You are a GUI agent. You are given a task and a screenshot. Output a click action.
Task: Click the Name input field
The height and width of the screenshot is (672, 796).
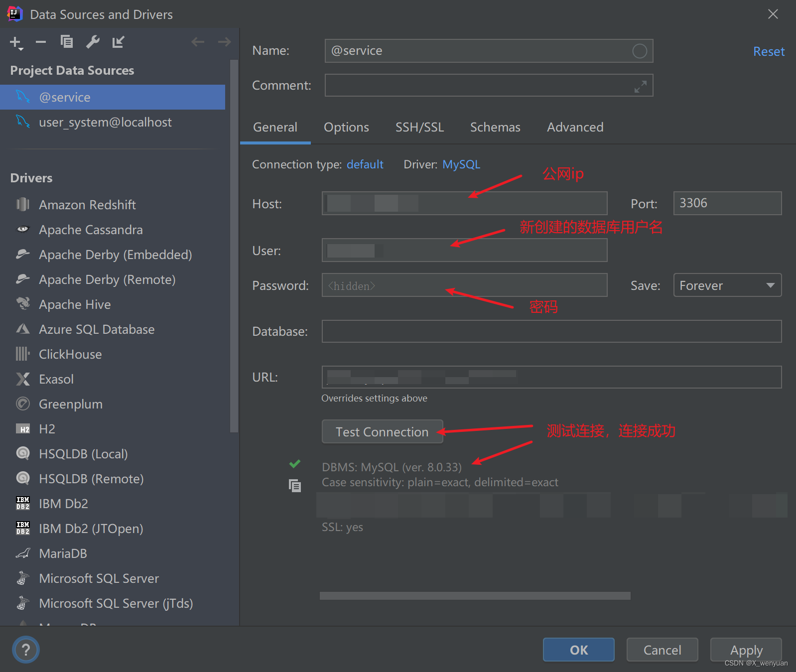click(489, 51)
